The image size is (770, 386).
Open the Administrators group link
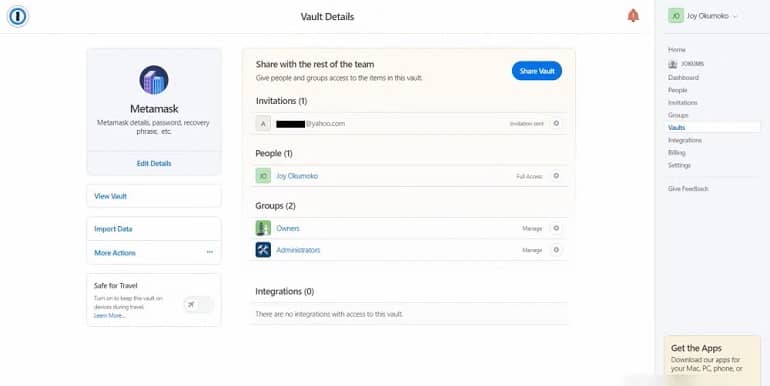tap(298, 250)
